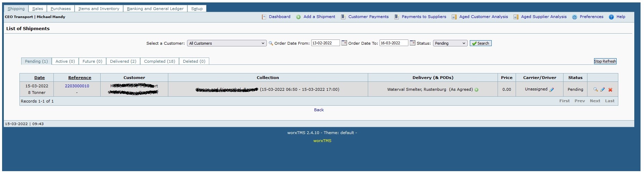Open the Banking and General Ledger menu
The image size is (644, 176).
click(155, 9)
